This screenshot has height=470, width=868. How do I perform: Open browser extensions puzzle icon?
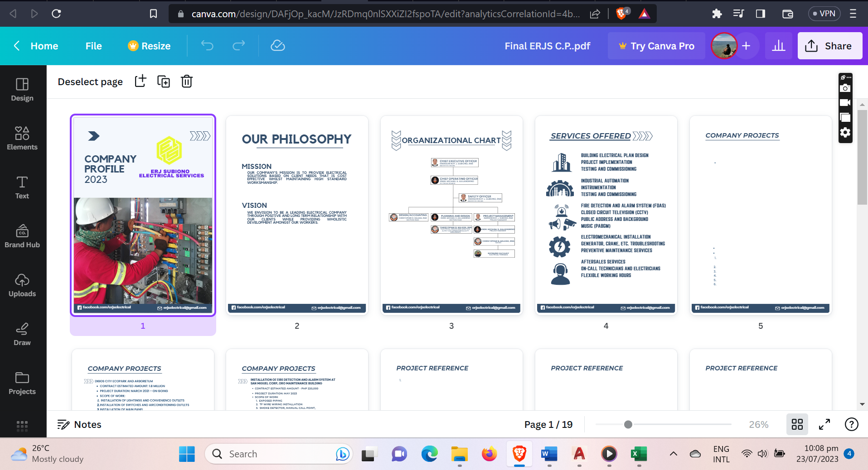click(717, 14)
